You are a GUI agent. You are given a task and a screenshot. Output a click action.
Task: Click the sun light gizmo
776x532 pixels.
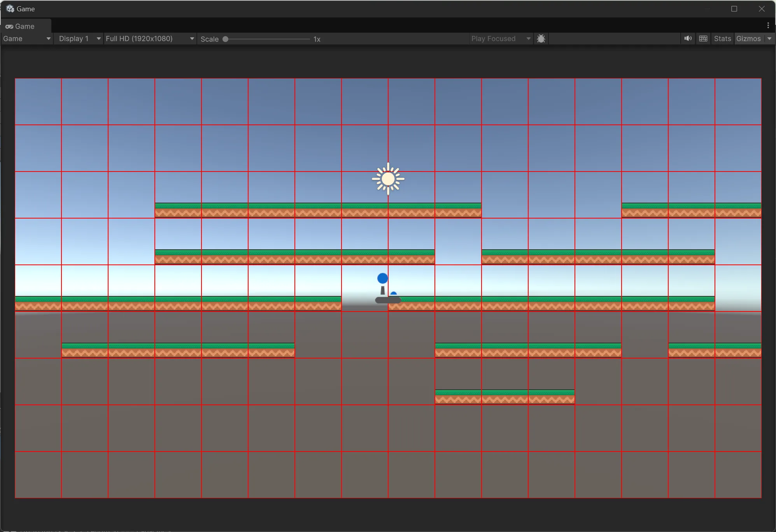click(x=388, y=179)
